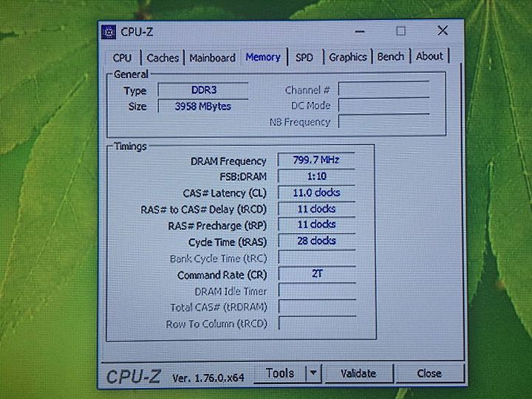Expand the Tools dropdown arrow
Screen dimensions: 532x399
click(x=313, y=373)
